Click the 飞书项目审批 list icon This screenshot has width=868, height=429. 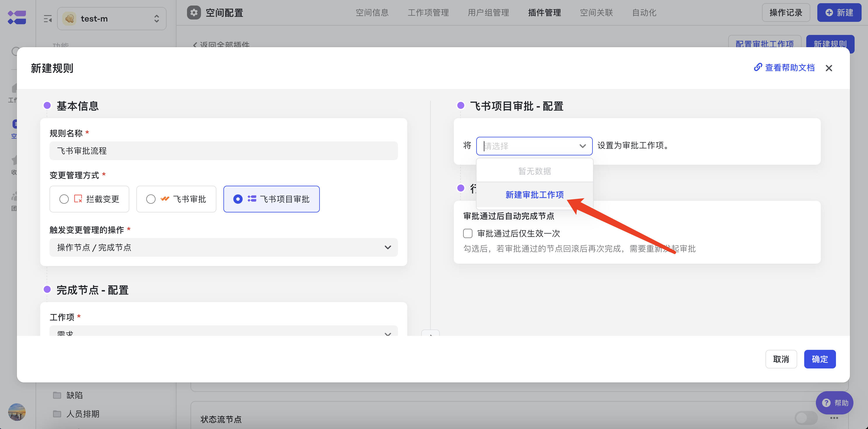[252, 199]
